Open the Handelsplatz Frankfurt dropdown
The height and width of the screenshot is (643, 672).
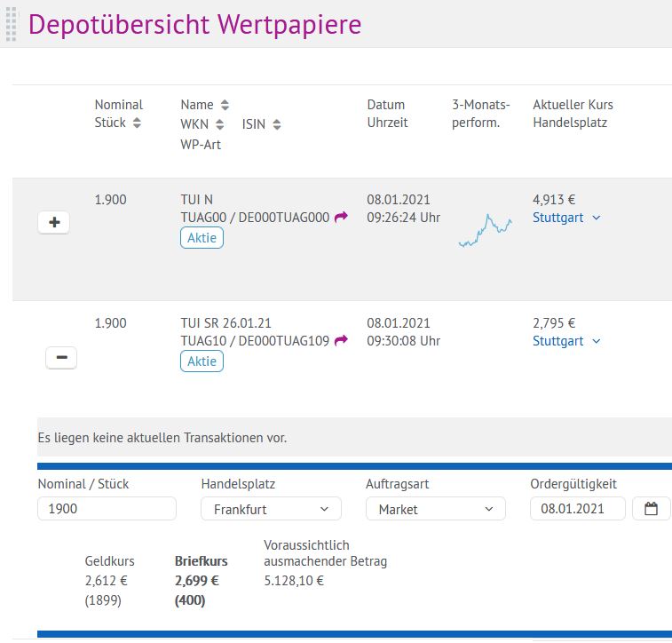tap(271, 509)
